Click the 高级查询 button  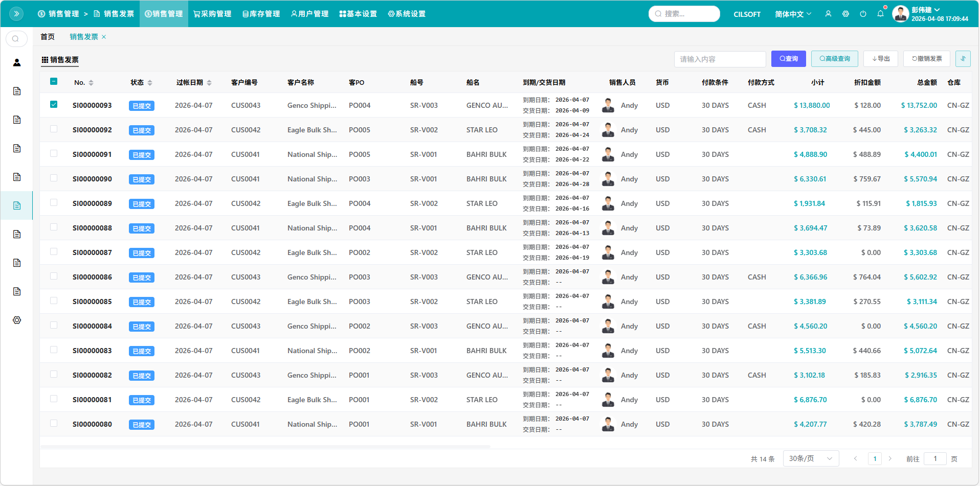(834, 59)
